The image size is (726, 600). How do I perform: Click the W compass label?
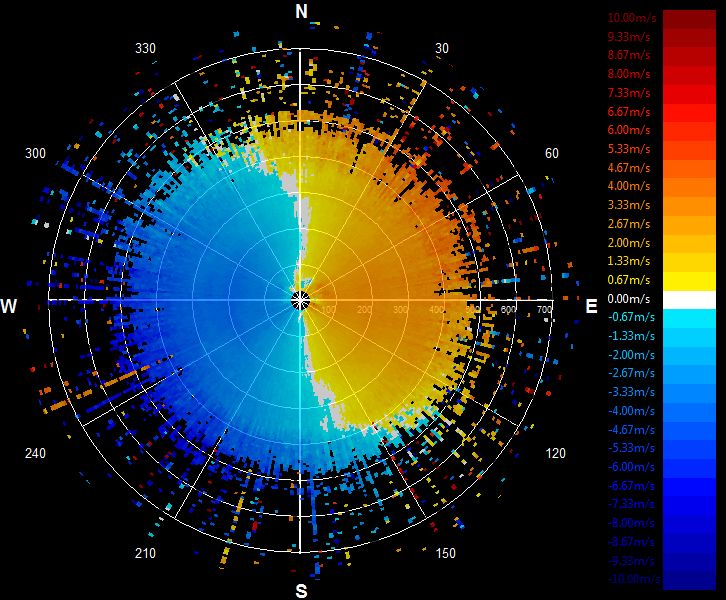(8, 306)
